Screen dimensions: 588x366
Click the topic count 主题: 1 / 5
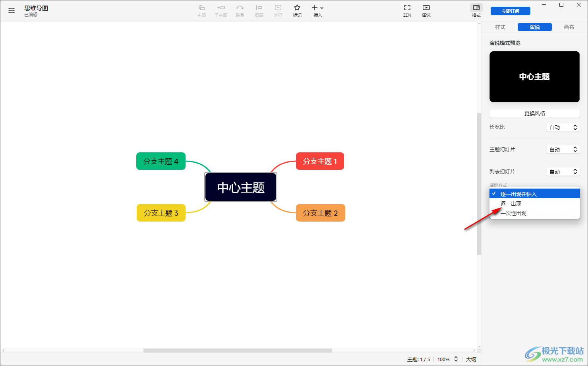click(418, 359)
